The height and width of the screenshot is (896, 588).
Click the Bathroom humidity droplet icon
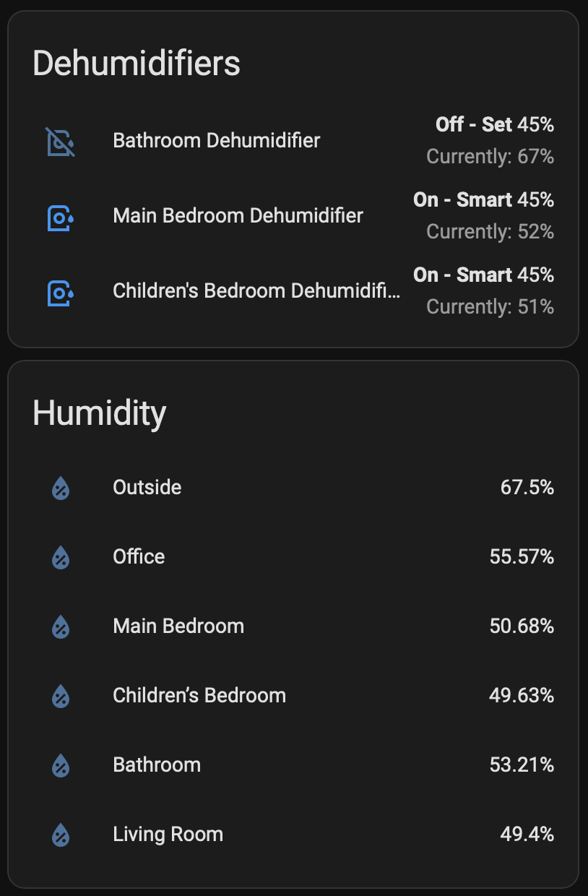(61, 764)
